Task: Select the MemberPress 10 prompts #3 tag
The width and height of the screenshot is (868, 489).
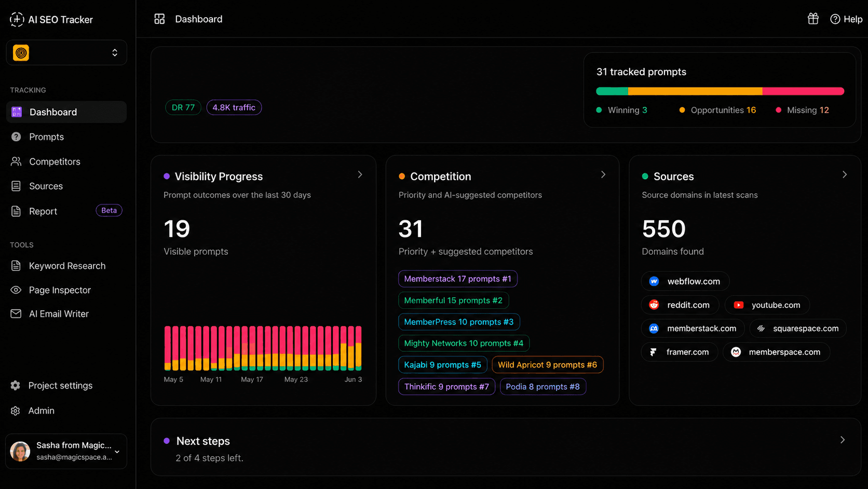Action: (459, 322)
